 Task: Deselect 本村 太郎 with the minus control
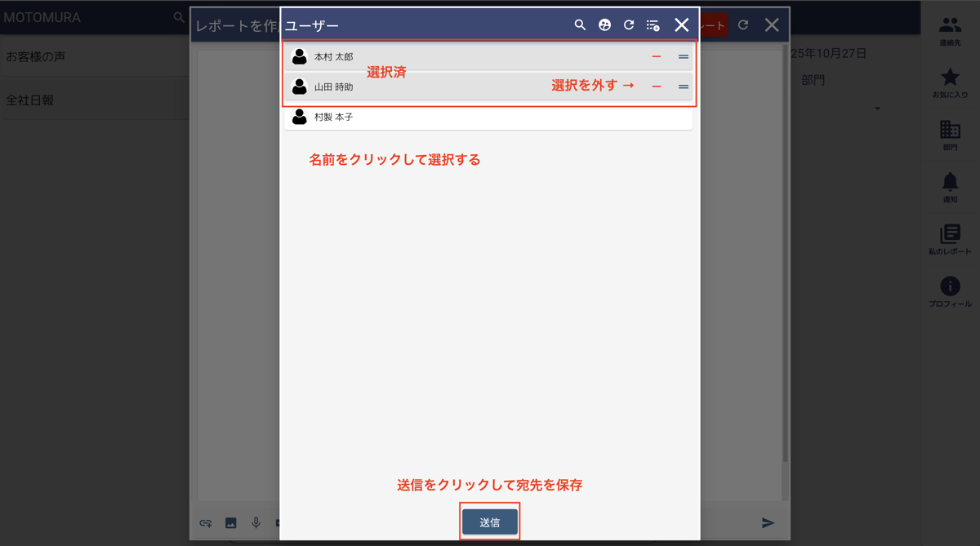(x=657, y=56)
